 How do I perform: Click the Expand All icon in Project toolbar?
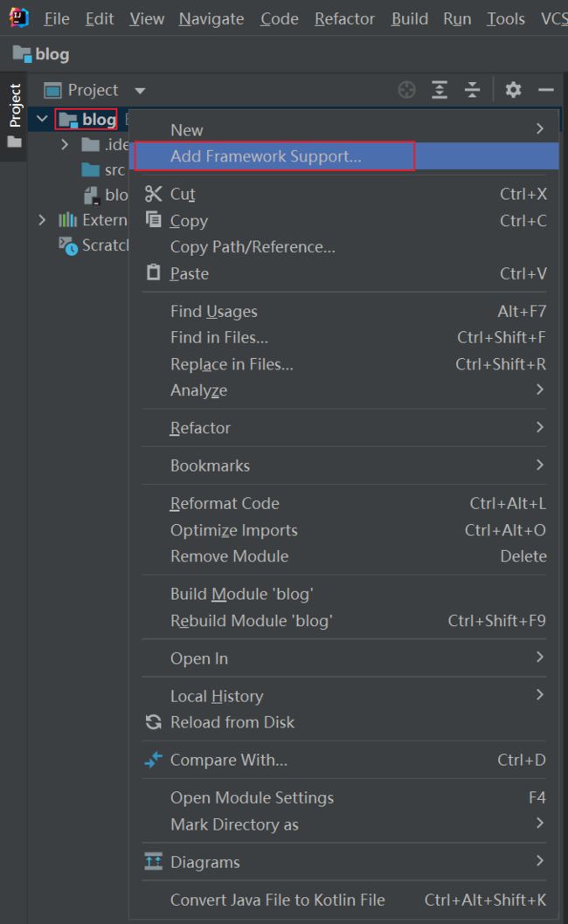(440, 90)
